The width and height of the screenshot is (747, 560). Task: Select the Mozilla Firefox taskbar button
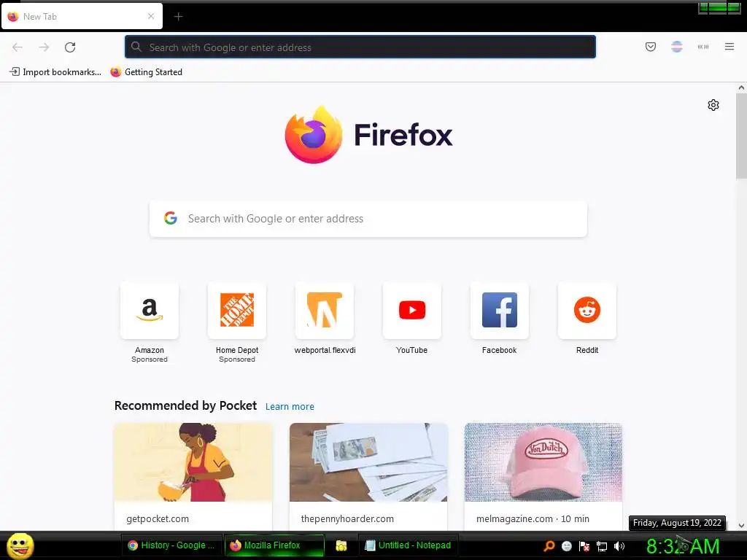tap(274, 545)
